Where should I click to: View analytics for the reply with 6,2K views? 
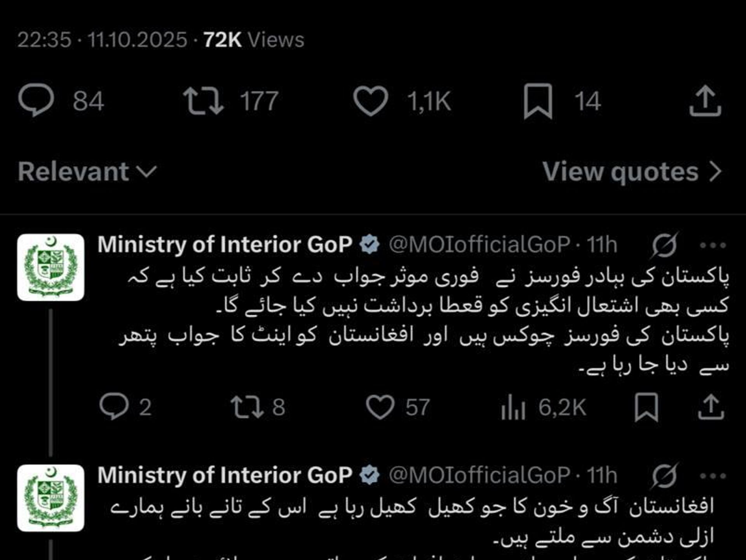click(513, 407)
